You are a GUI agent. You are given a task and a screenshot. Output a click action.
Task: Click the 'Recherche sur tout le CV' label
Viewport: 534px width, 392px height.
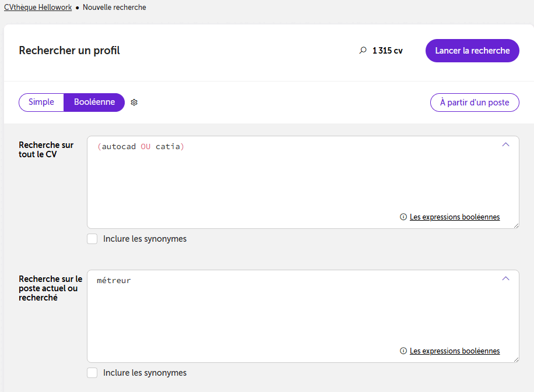click(46, 150)
